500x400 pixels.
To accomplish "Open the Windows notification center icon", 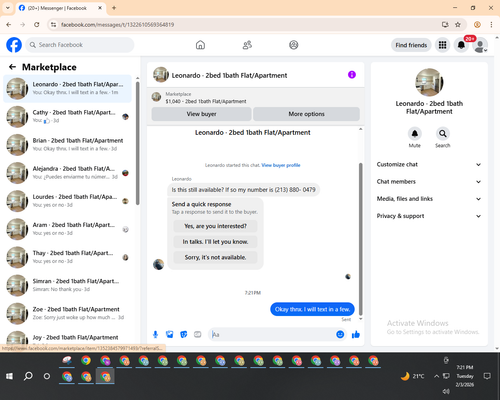I will (x=487, y=376).
